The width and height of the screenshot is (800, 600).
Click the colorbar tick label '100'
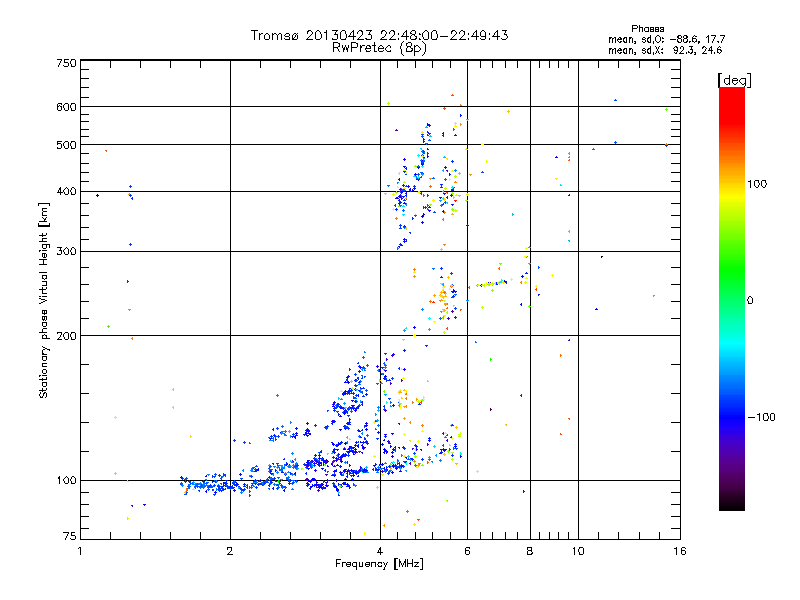click(757, 184)
